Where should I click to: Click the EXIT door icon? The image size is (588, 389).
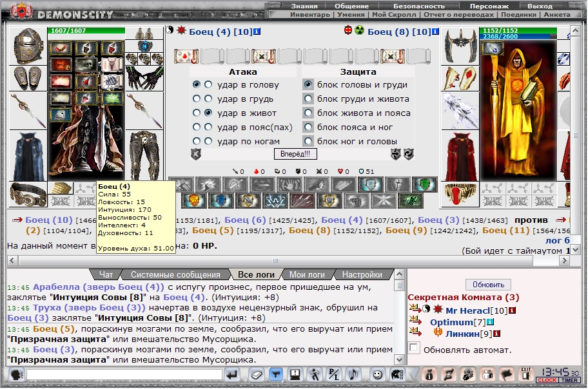[x=525, y=374]
